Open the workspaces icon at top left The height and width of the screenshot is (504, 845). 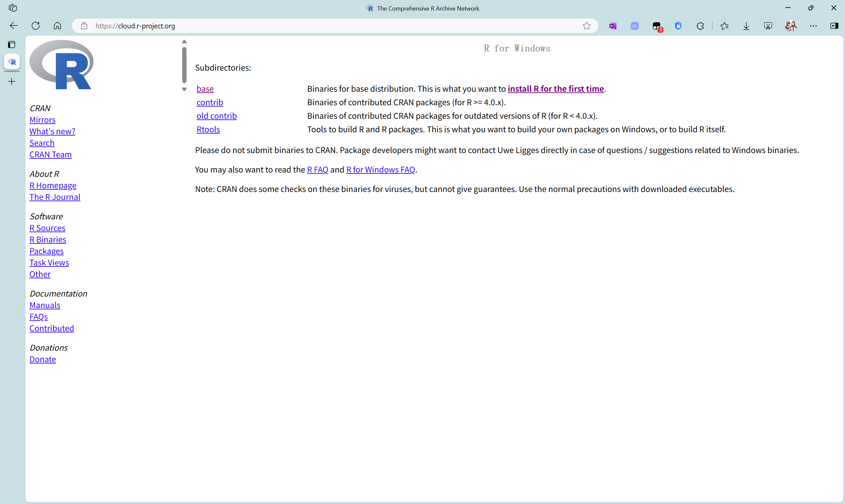[x=13, y=8]
